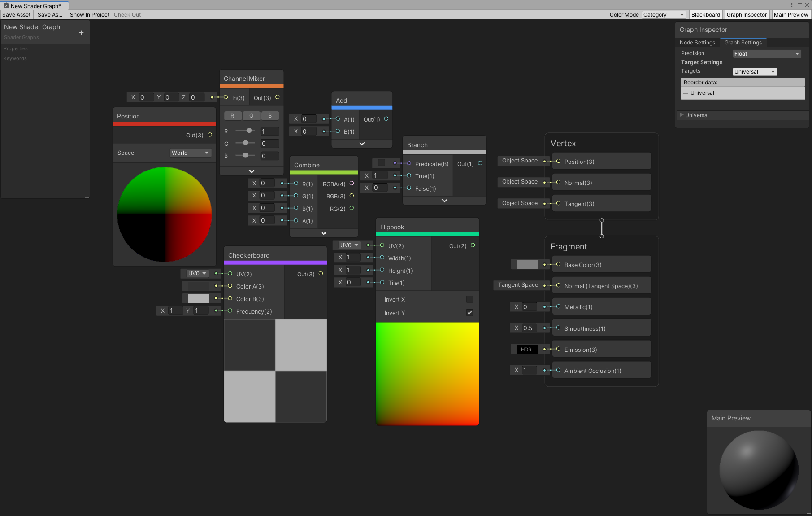Click the Blackboard button in the toolbar
The width and height of the screenshot is (812, 516).
click(x=705, y=14)
